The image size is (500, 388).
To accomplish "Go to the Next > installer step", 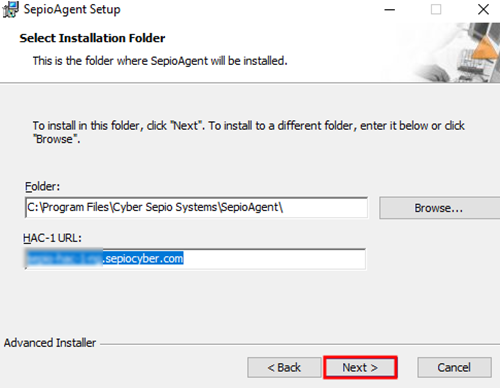I will click(x=360, y=367).
